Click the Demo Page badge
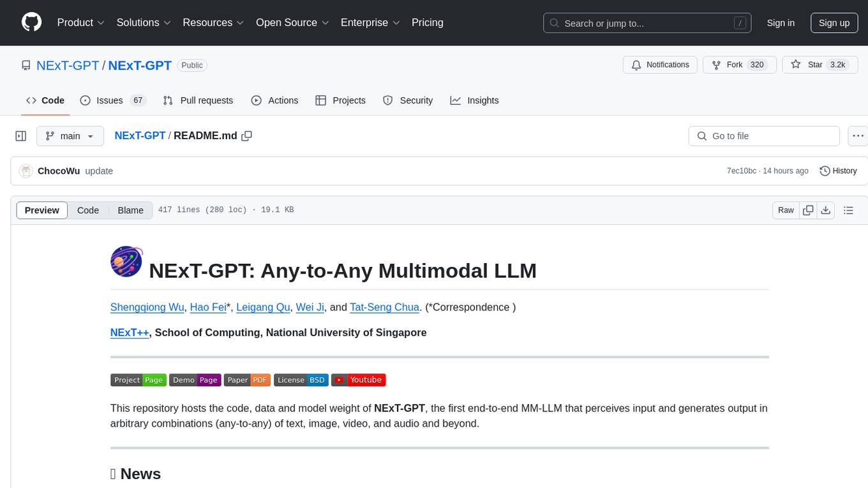The image size is (868, 488). click(195, 380)
